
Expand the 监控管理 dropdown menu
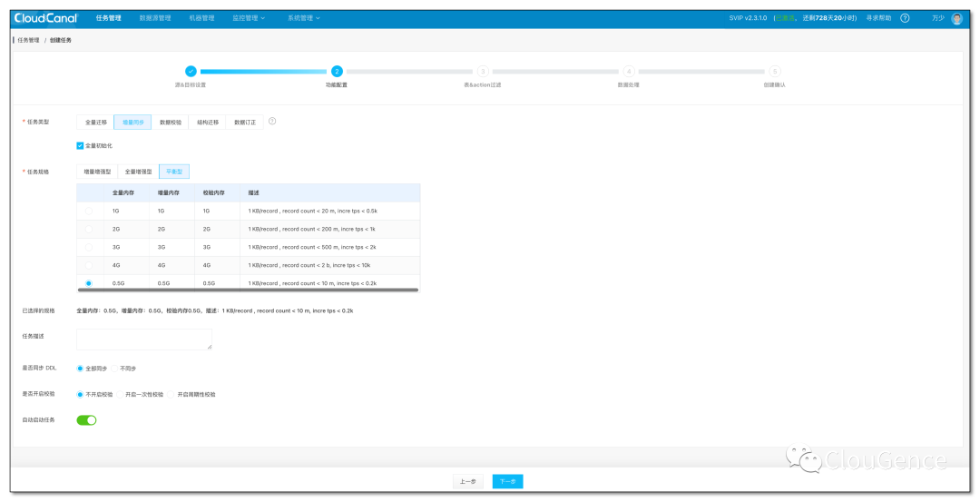pos(249,18)
